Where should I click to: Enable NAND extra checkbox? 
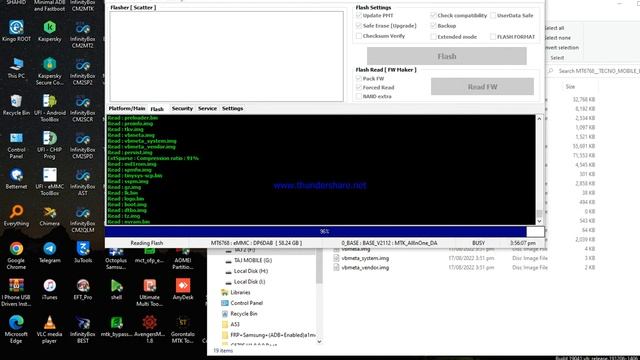359,96
